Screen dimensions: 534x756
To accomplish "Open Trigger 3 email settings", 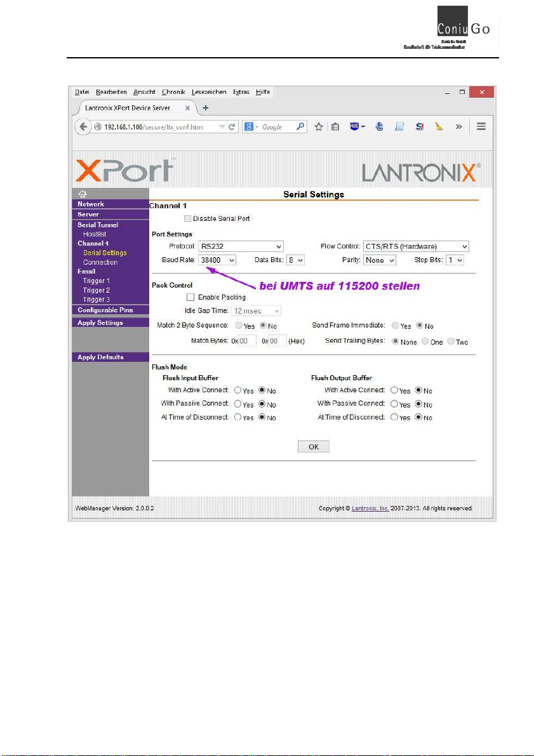I will click(x=97, y=300).
